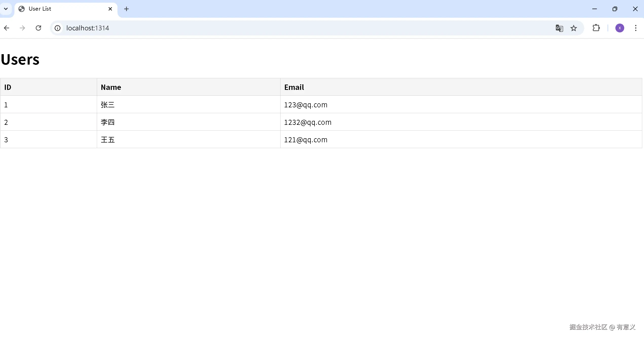This screenshot has width=644, height=339.
Task: Click the 123@qq.com email cell
Action: click(x=306, y=105)
